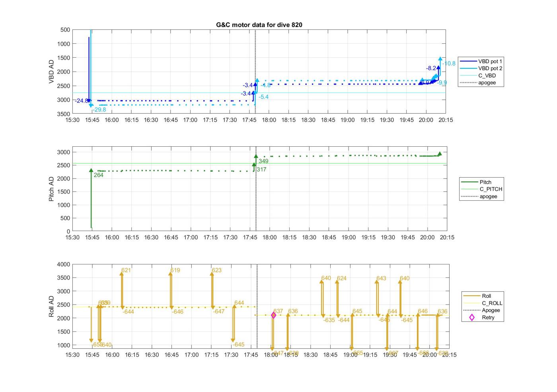Click the "-646" roll data label

coord(177,312)
